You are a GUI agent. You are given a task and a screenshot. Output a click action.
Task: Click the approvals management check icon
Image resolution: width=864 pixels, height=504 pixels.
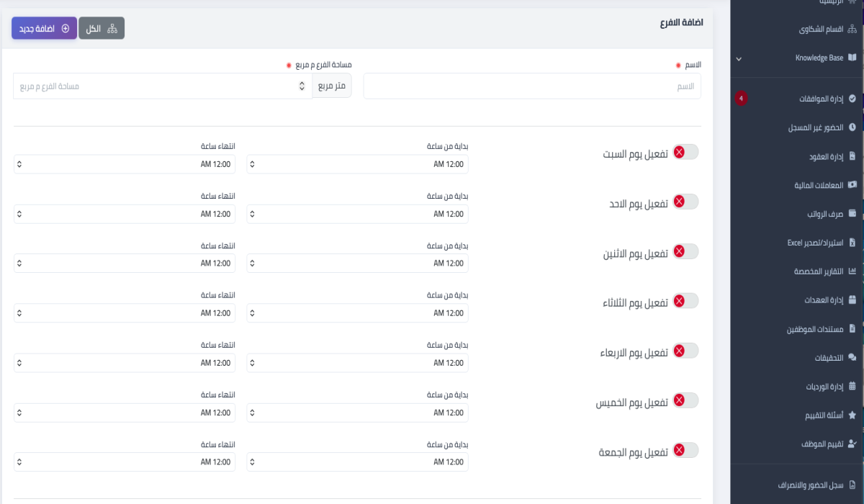tap(852, 98)
